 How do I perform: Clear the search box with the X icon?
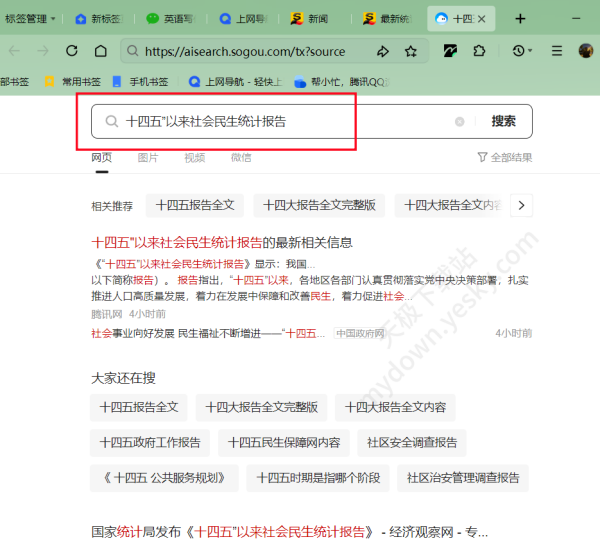[x=460, y=122]
